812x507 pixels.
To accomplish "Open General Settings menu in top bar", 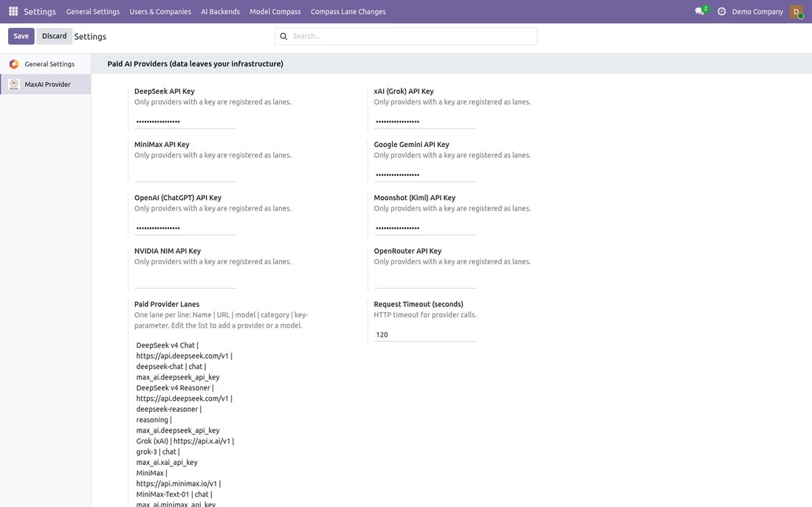I will tap(93, 11).
